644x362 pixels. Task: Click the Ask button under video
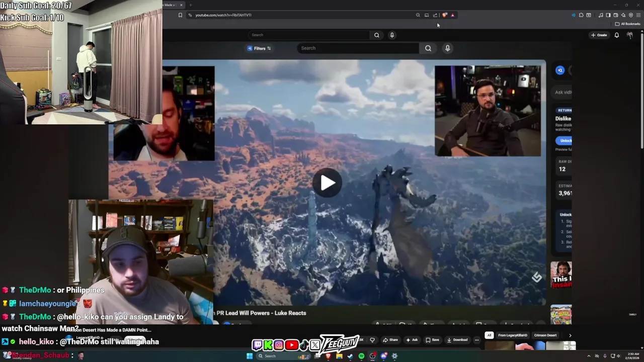(x=412, y=340)
